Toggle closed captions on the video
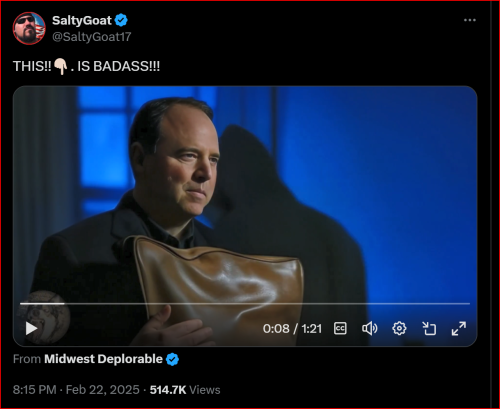This screenshot has height=409, width=500. 340,328
